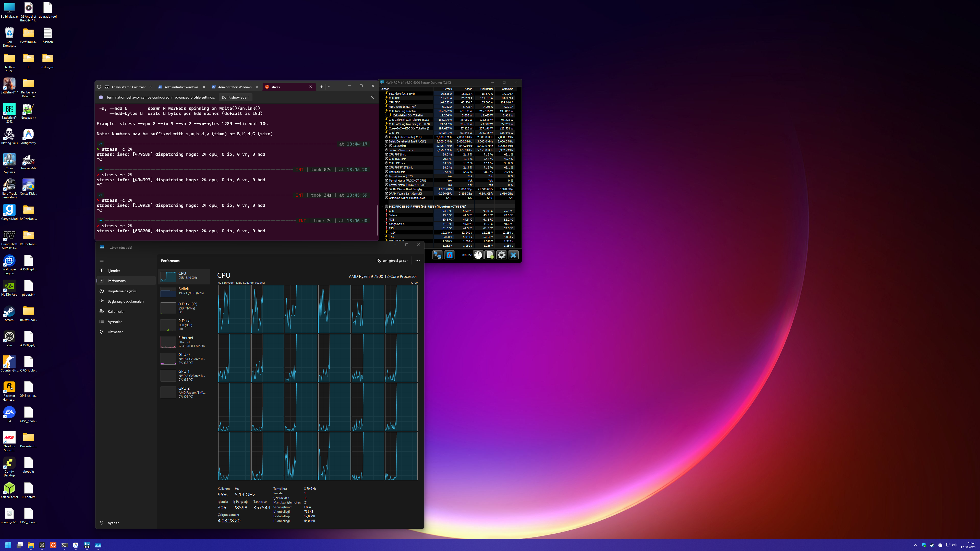Select the 2 Diski USB entry
Screen dimensions: 980x551
tap(184, 325)
